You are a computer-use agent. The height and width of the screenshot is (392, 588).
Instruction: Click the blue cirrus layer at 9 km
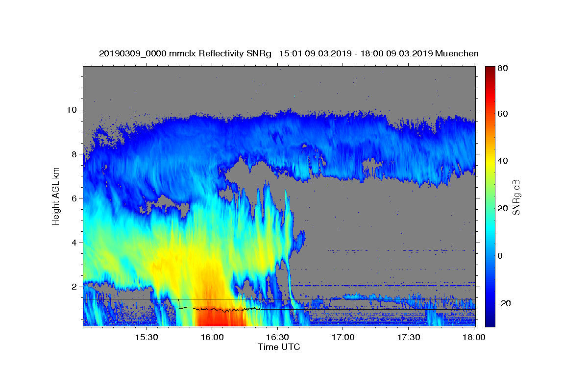click(x=279, y=131)
